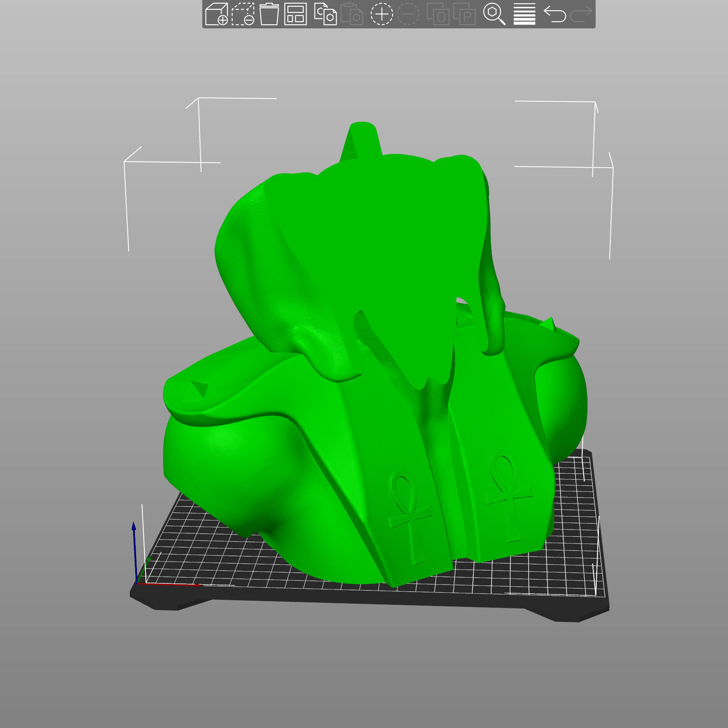
Task: Undo the last action
Action: [555, 14]
